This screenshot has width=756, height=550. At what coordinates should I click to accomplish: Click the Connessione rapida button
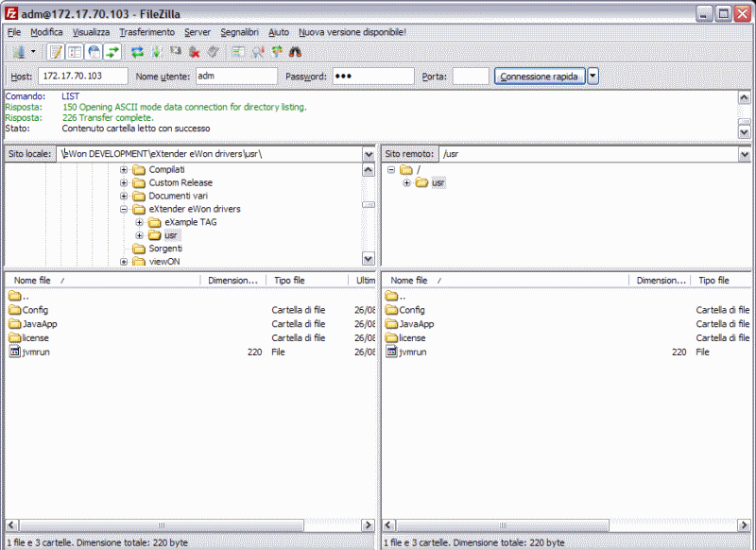pos(540,77)
